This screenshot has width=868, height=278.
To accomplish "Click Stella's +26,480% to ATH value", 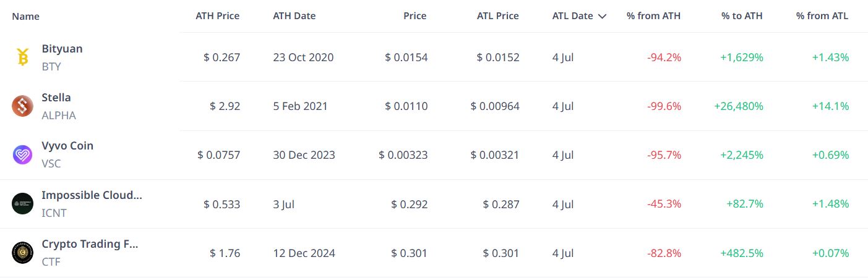I will 739,106.
